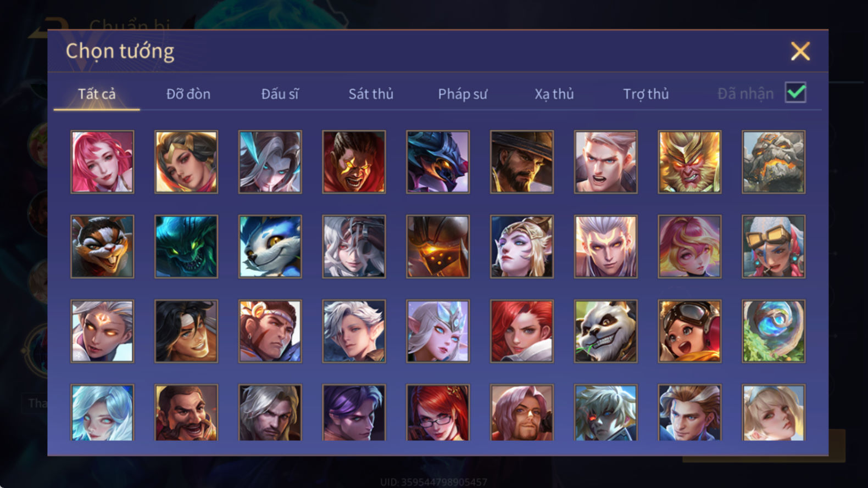The height and width of the screenshot is (488, 868).
Task: Select the Tất cả tab
Action: point(97,94)
